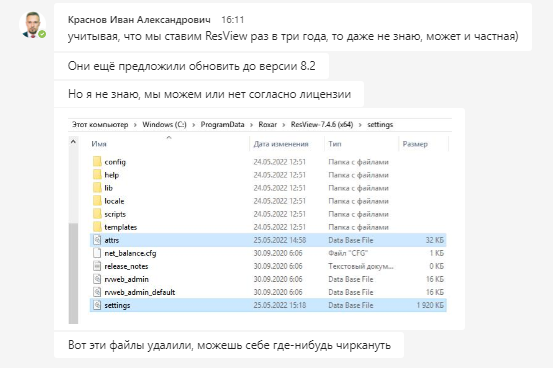
Task: Expand chevron after ResView-7.4.6 (x64)
Action: pos(360,125)
